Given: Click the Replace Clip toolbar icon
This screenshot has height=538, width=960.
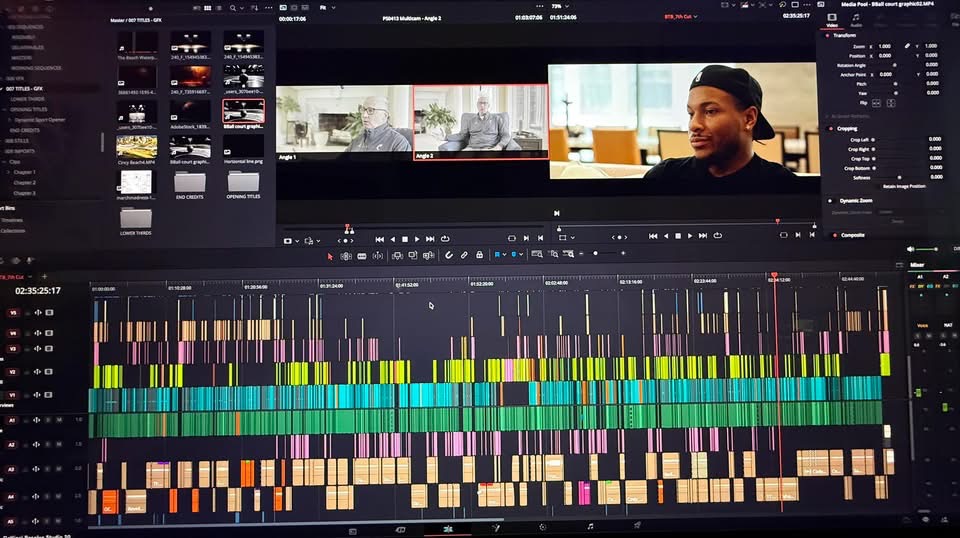Looking at the screenshot, I should 429,256.
